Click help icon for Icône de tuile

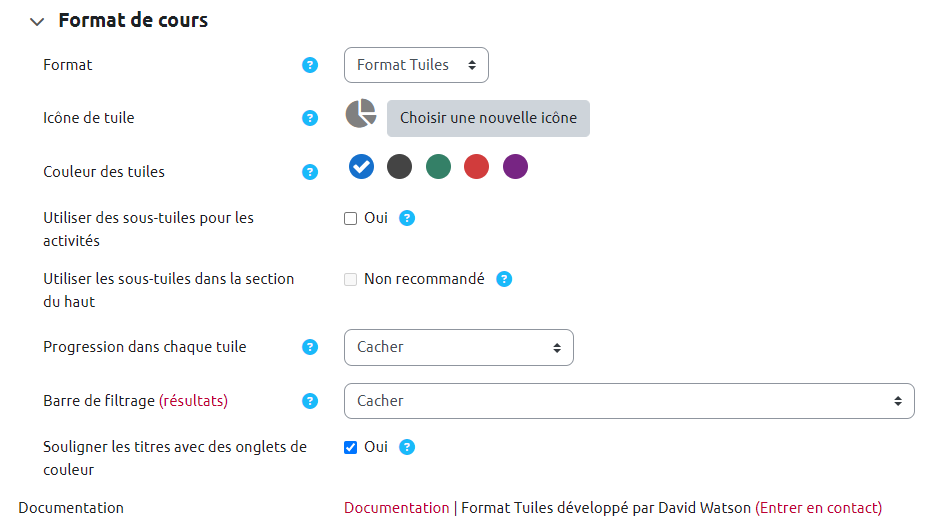pyautogui.click(x=310, y=118)
